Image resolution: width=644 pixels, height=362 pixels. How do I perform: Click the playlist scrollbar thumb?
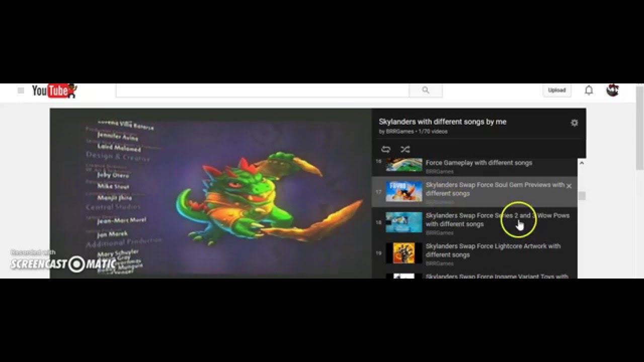click(582, 196)
